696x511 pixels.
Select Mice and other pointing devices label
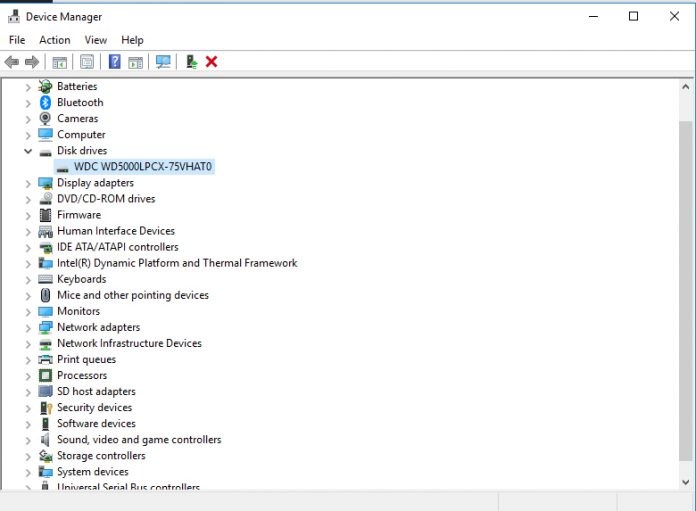(133, 295)
